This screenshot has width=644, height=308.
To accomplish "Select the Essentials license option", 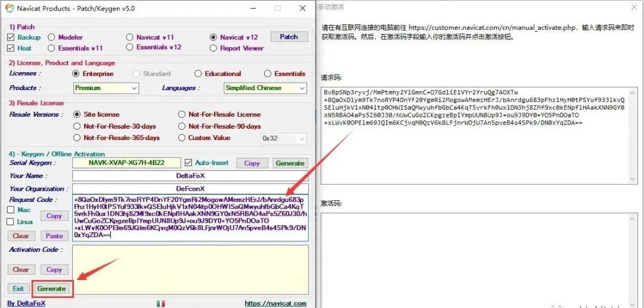I will tap(268, 74).
